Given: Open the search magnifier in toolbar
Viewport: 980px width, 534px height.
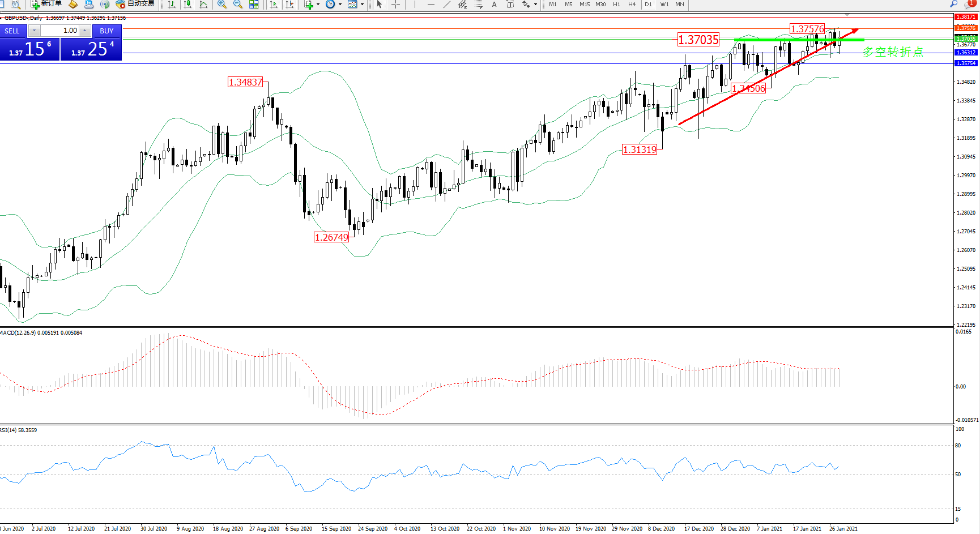Looking at the screenshot, I should click(954, 4).
